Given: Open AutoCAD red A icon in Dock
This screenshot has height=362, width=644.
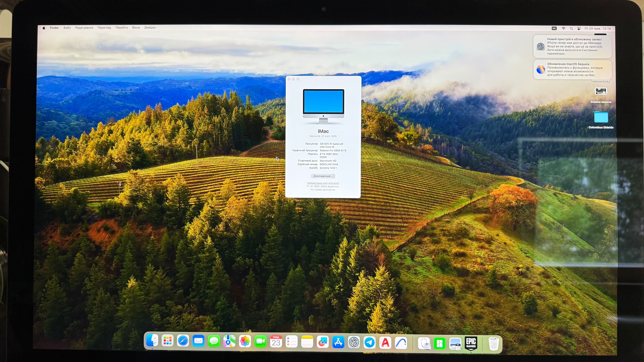Looking at the screenshot, I should [385, 343].
